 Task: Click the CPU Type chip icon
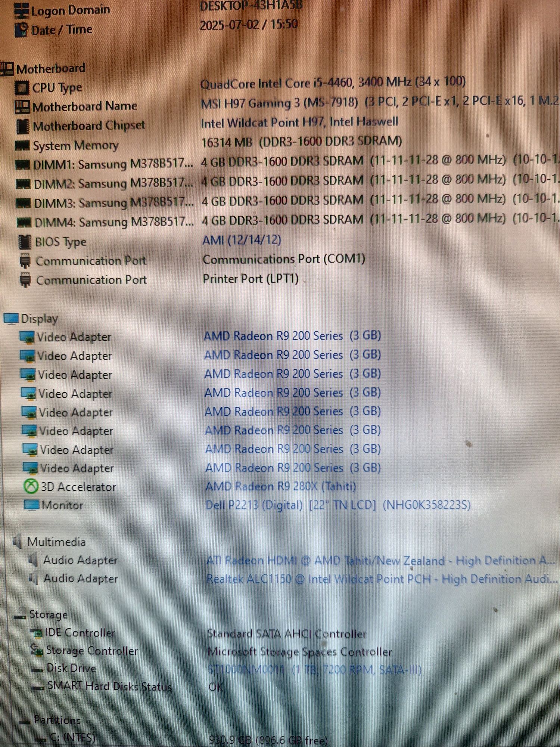pos(22,88)
